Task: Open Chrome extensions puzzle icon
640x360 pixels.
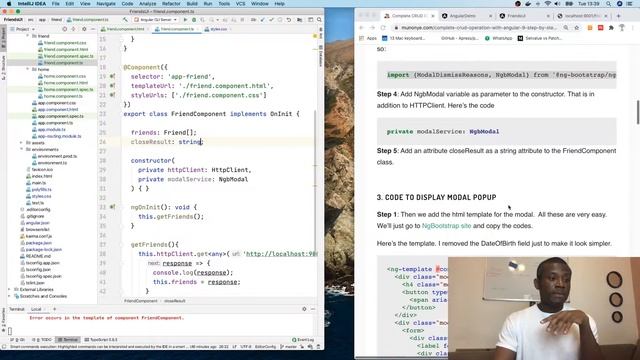Action: point(611,28)
